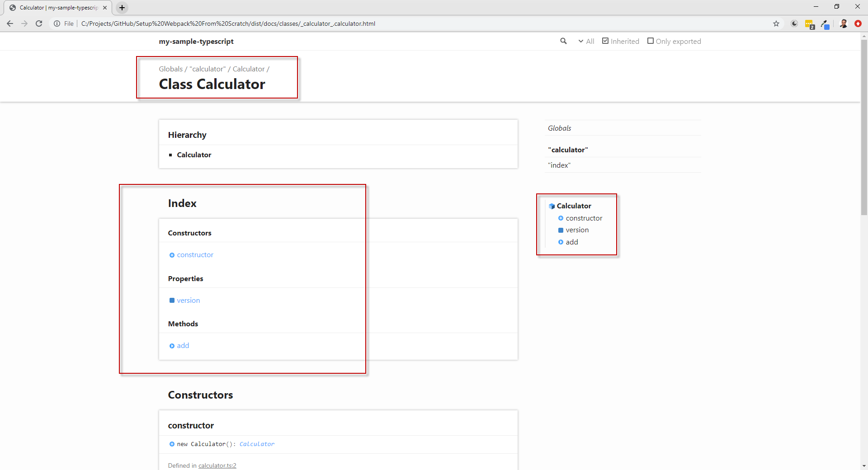Open the user profile avatar icon
Screen dimensions: 868x470
tap(843, 23)
